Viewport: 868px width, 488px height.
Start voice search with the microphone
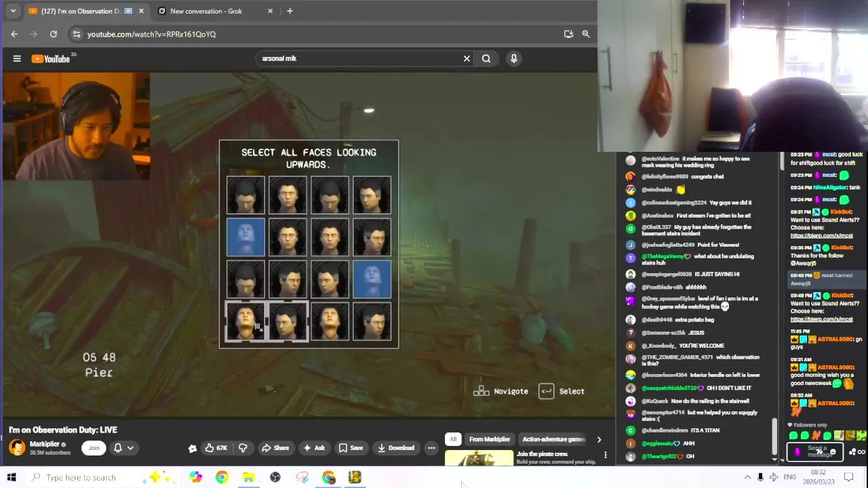coord(514,59)
